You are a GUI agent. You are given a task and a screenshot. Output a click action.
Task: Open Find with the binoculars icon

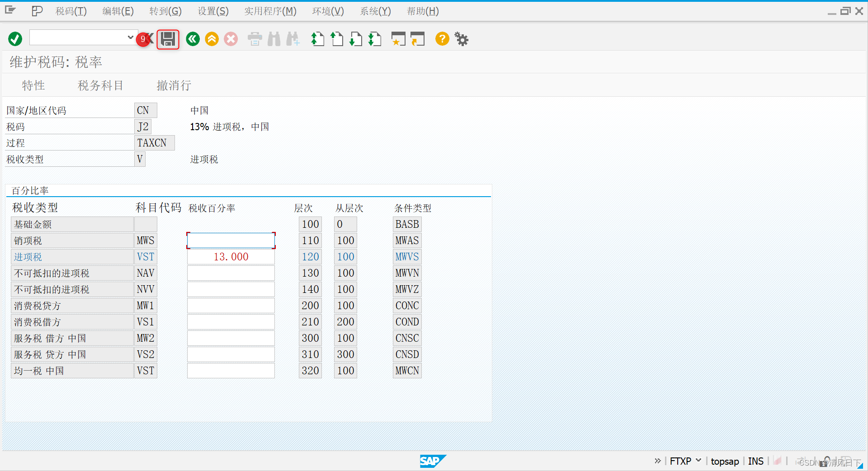274,39
